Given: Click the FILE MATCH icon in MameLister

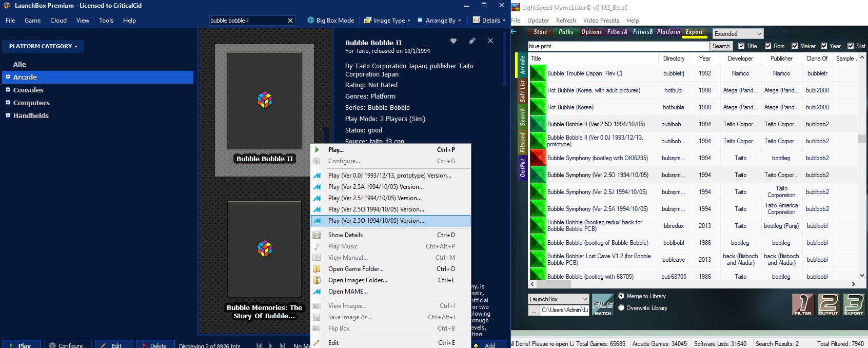Looking at the screenshot, I should [603, 304].
